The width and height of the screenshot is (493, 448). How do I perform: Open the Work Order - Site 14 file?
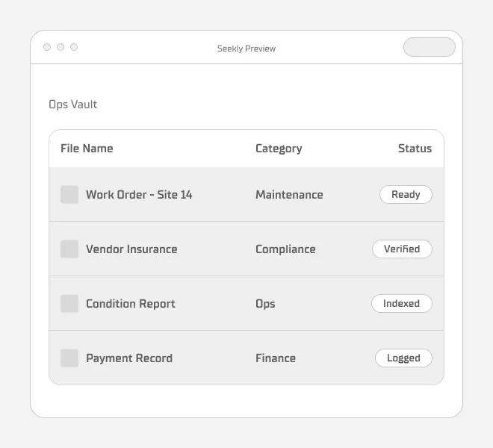[x=139, y=195]
